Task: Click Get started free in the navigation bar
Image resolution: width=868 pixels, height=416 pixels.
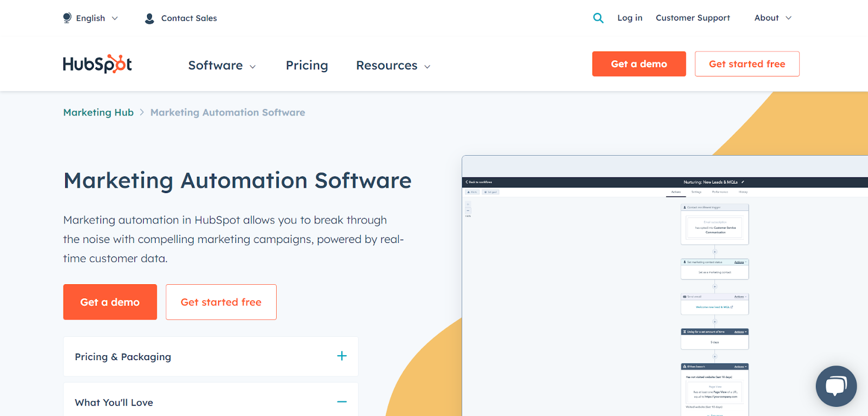Action: coord(747,64)
